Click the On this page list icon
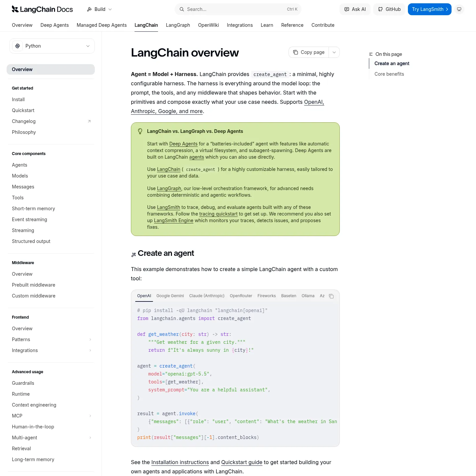 [371, 54]
